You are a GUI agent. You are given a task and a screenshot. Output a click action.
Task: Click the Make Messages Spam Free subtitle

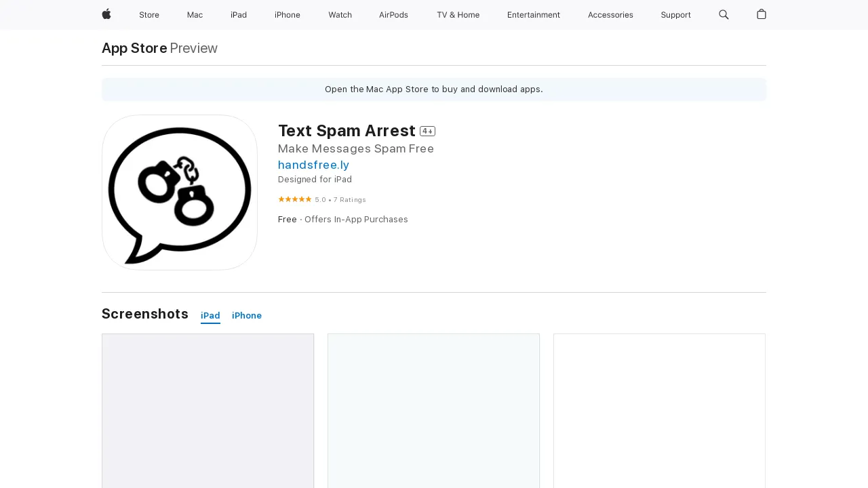[356, 148]
